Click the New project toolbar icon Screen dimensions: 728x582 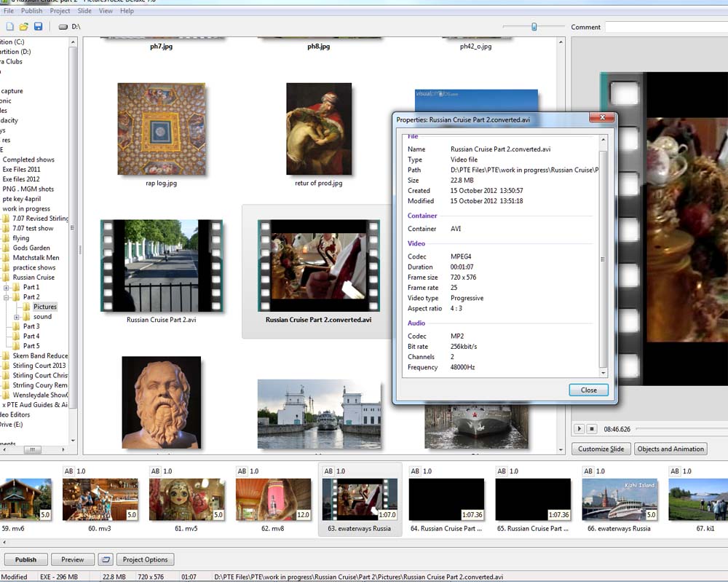coord(9,27)
